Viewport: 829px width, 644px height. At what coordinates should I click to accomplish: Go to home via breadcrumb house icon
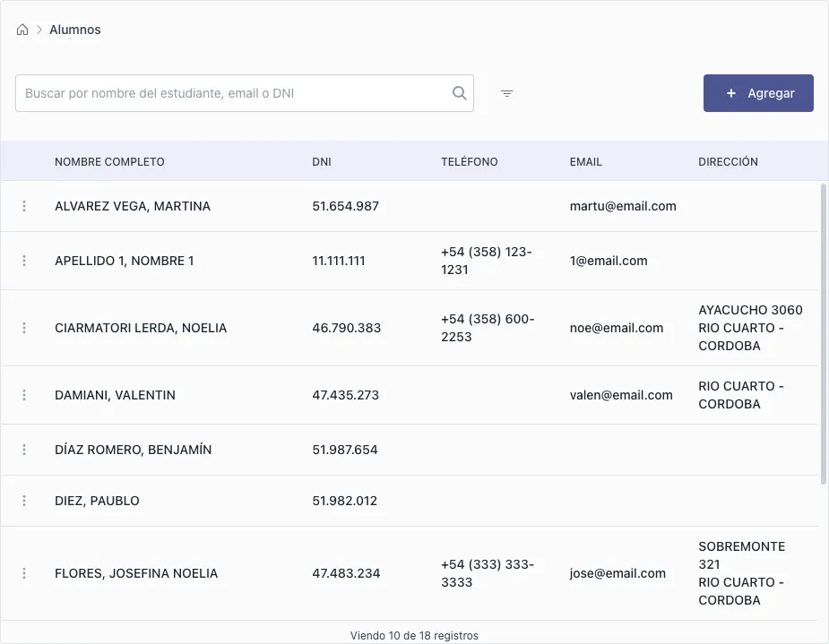pyautogui.click(x=22, y=30)
